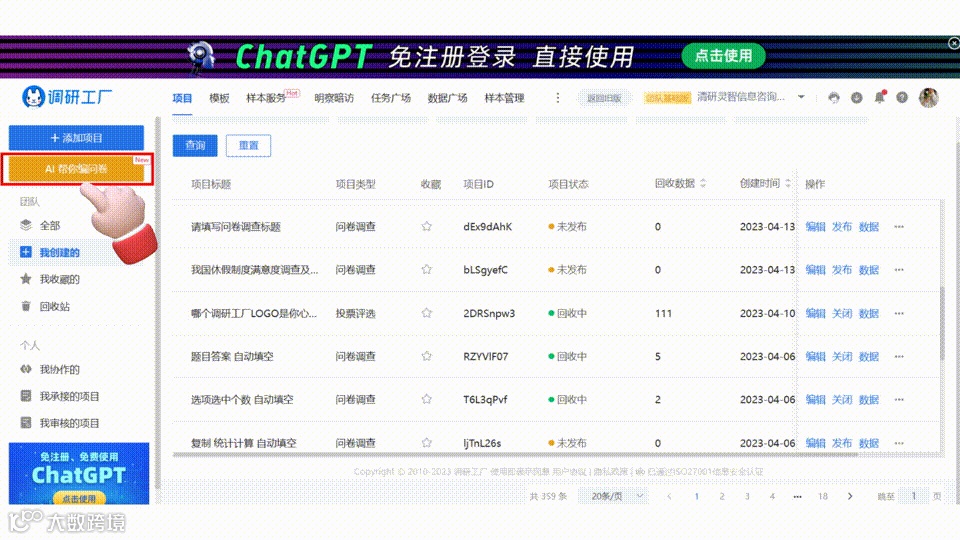The image size is (960, 540).
Task: Star the project T6L3qPvf
Action: point(427,399)
